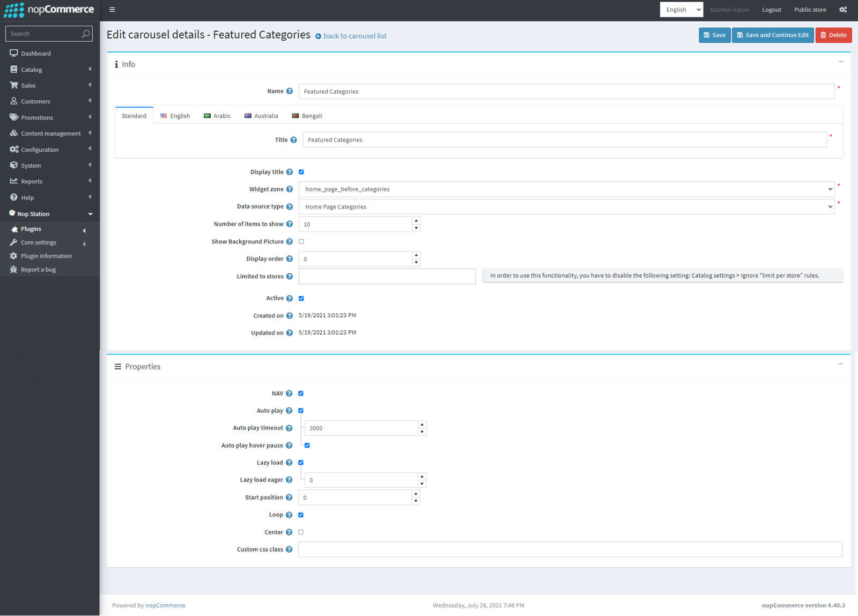Click the help icon next to Title
The width and height of the screenshot is (858, 616).
(294, 140)
